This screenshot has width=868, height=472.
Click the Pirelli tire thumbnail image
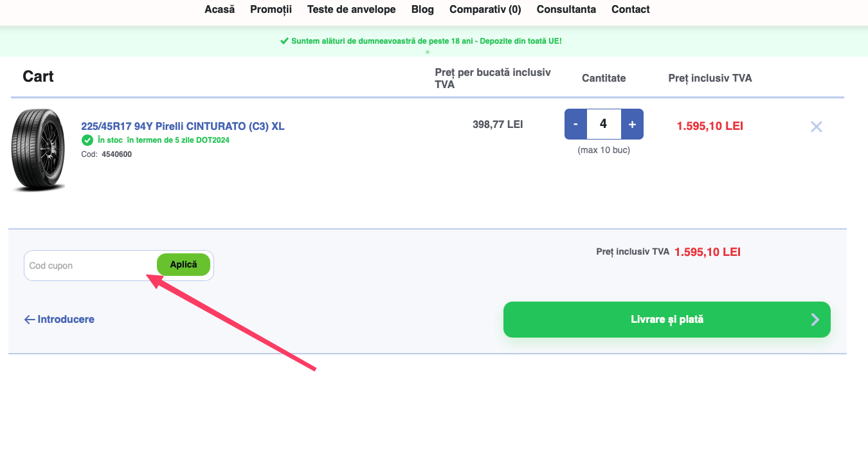(x=39, y=150)
